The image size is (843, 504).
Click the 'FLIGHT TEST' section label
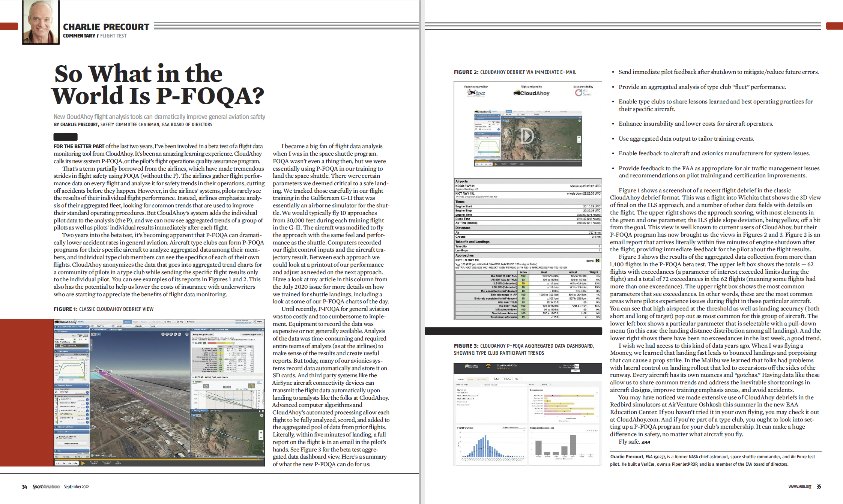click(x=113, y=36)
